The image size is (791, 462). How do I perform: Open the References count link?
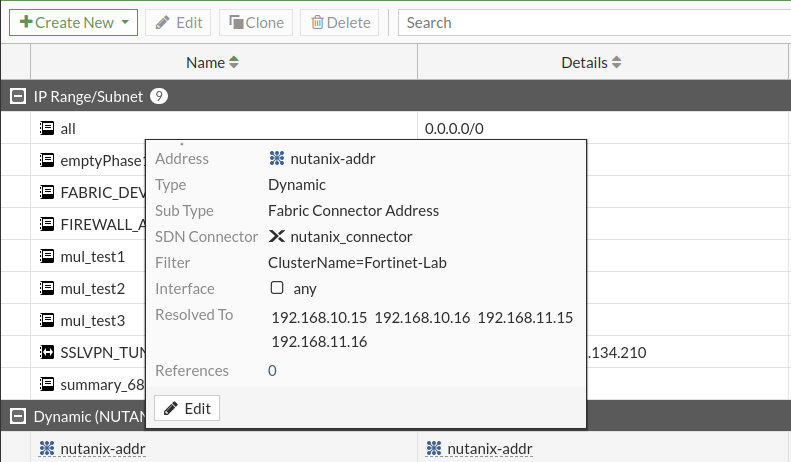click(x=272, y=370)
